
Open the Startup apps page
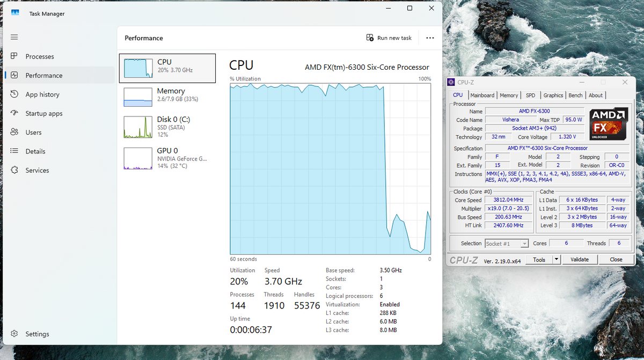(x=59, y=113)
